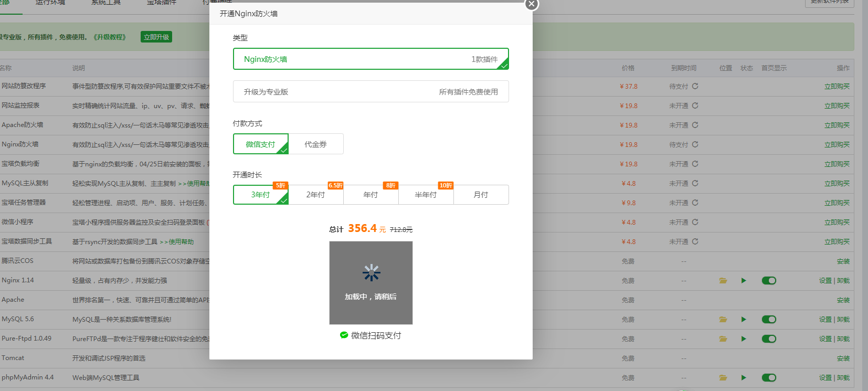Image resolution: width=868 pixels, height=391 pixels.
Task: Choose 月付 subscription duration
Action: tap(481, 195)
